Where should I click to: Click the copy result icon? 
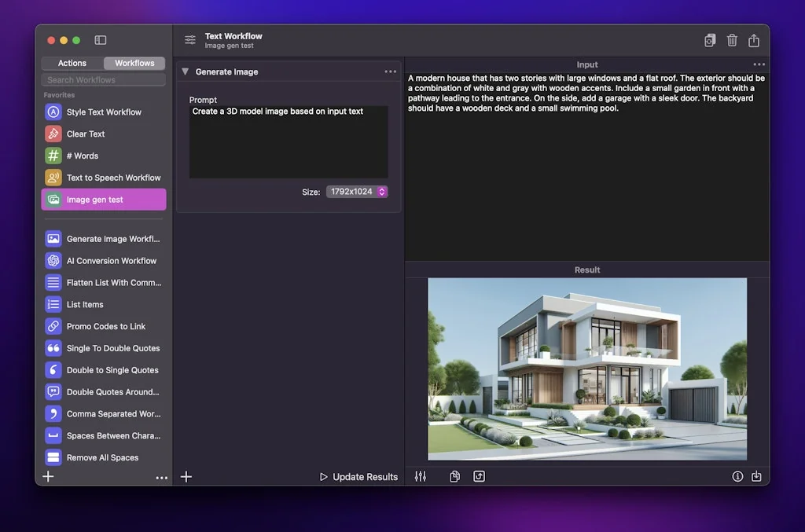[454, 476]
